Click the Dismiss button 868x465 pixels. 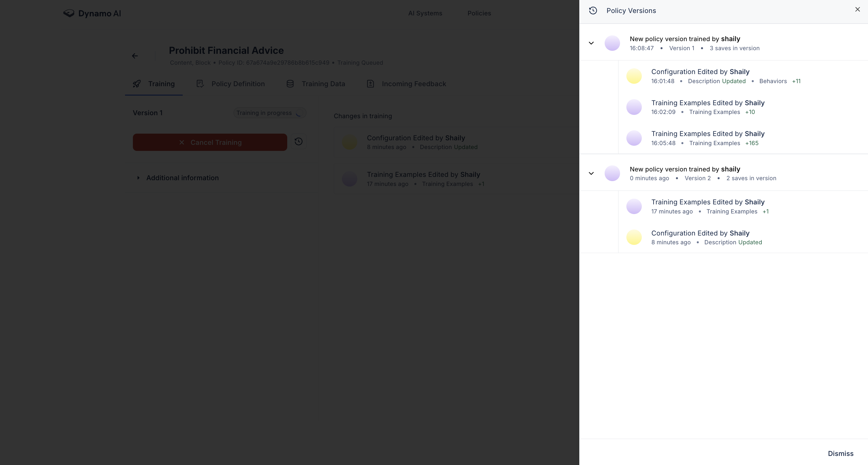[841, 454]
